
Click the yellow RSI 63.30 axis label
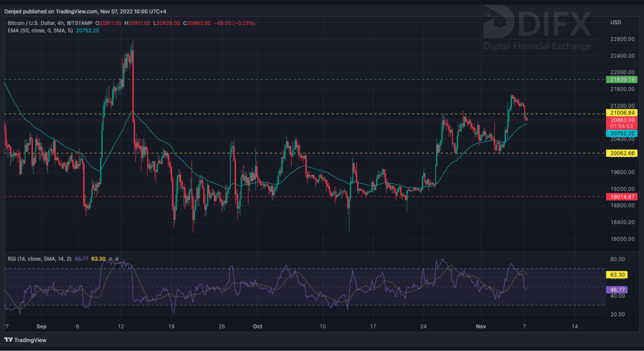617,275
